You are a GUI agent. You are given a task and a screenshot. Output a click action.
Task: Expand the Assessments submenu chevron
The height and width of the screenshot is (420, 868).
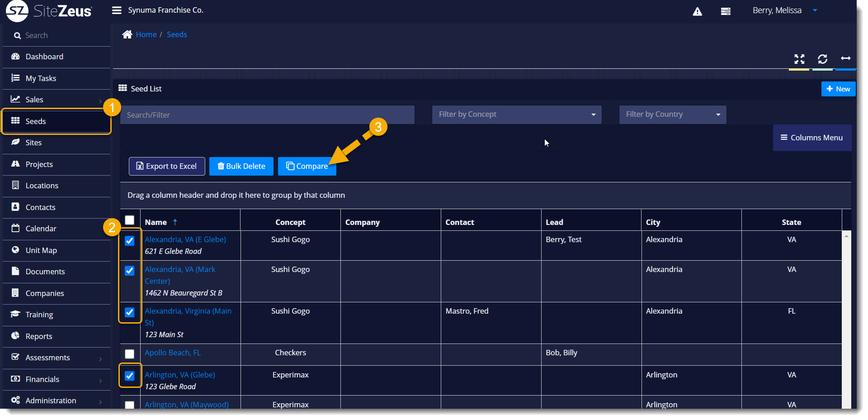[100, 359]
